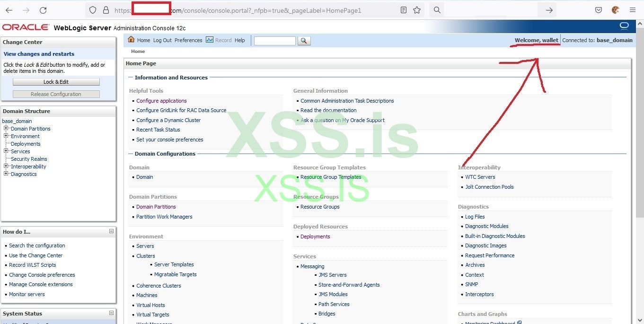
Task: Reload the page with the refresh icon
Action: click(x=43, y=10)
